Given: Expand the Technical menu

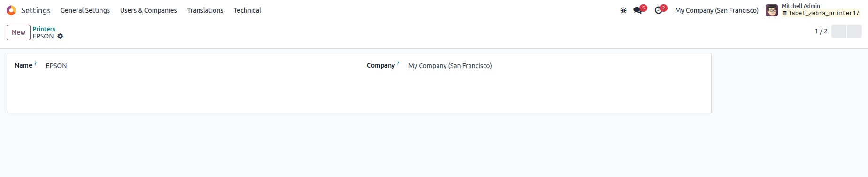Looking at the screenshot, I should click(x=247, y=10).
